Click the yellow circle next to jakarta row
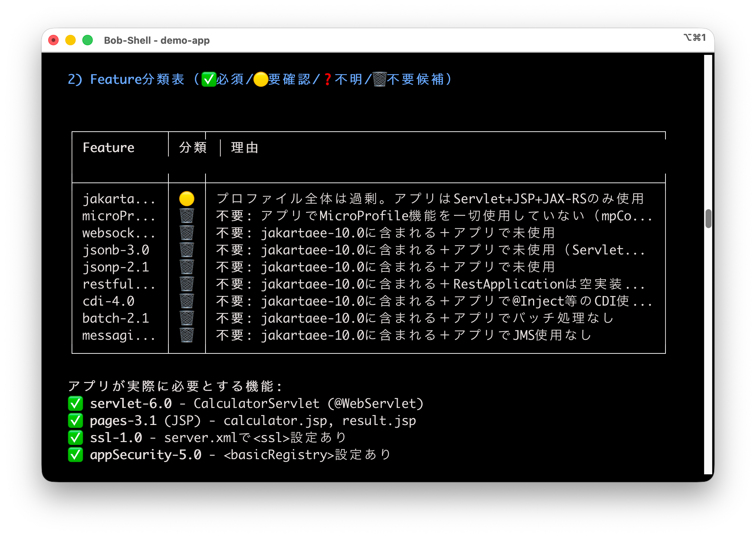Viewport: 756px width, 537px height. [x=187, y=199]
